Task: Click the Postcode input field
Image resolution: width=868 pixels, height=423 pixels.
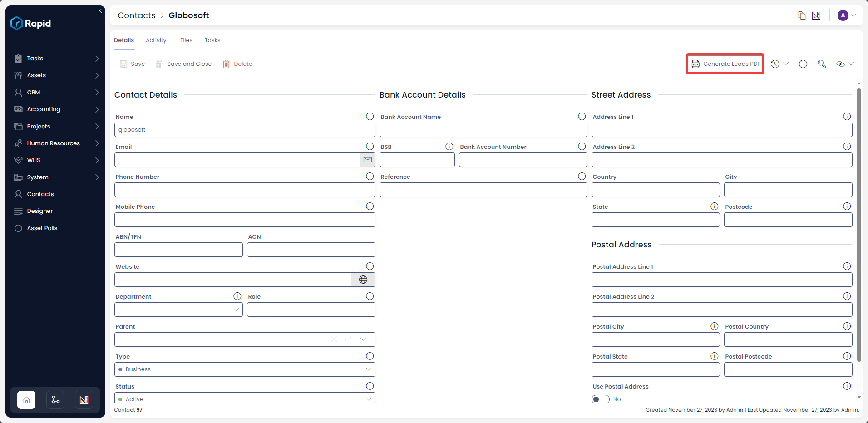Action: (x=788, y=220)
